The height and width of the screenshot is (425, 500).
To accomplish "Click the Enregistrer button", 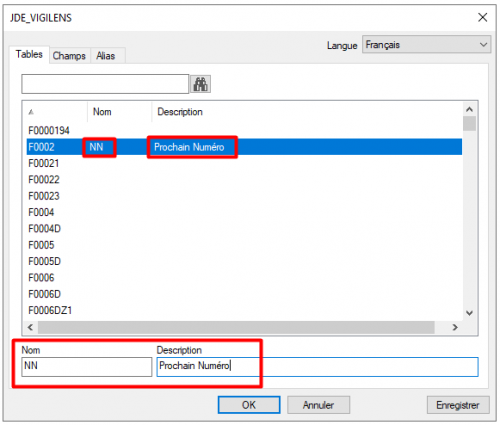I will pyautogui.click(x=458, y=405).
